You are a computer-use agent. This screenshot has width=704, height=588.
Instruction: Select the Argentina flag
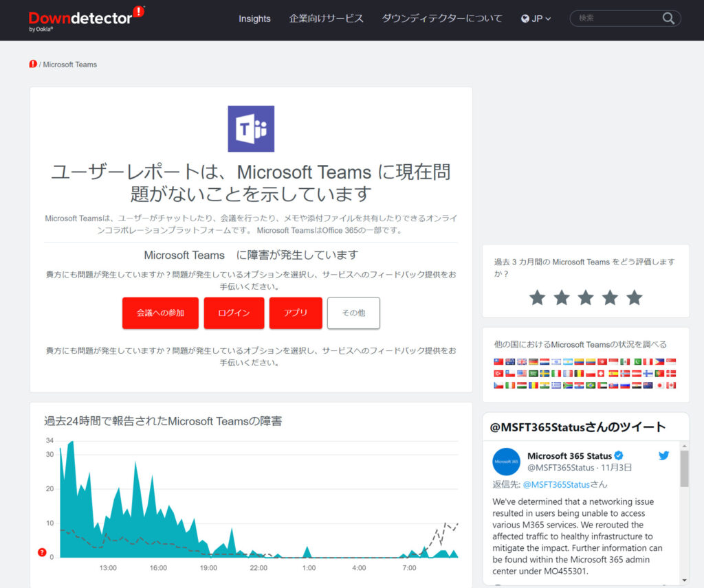point(567,362)
